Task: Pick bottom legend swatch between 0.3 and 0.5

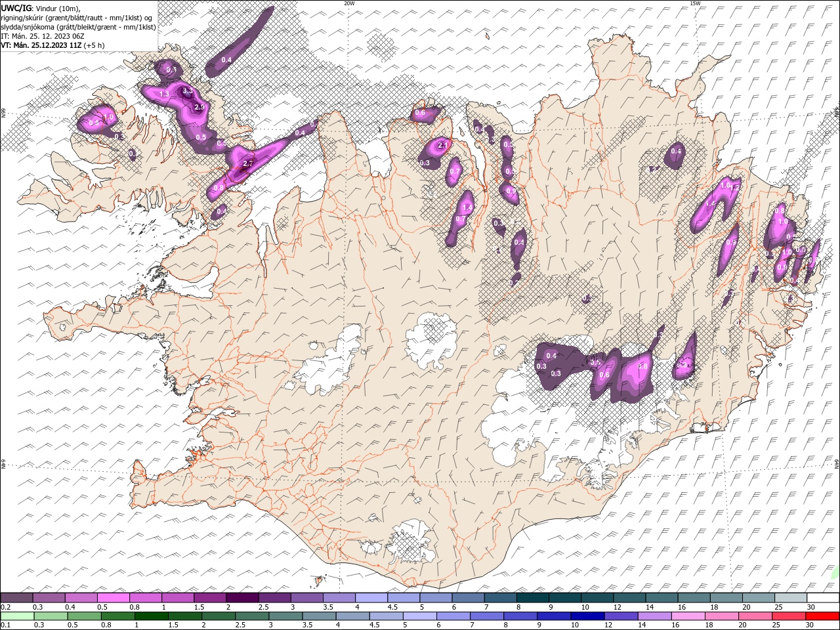Action: coord(51,616)
